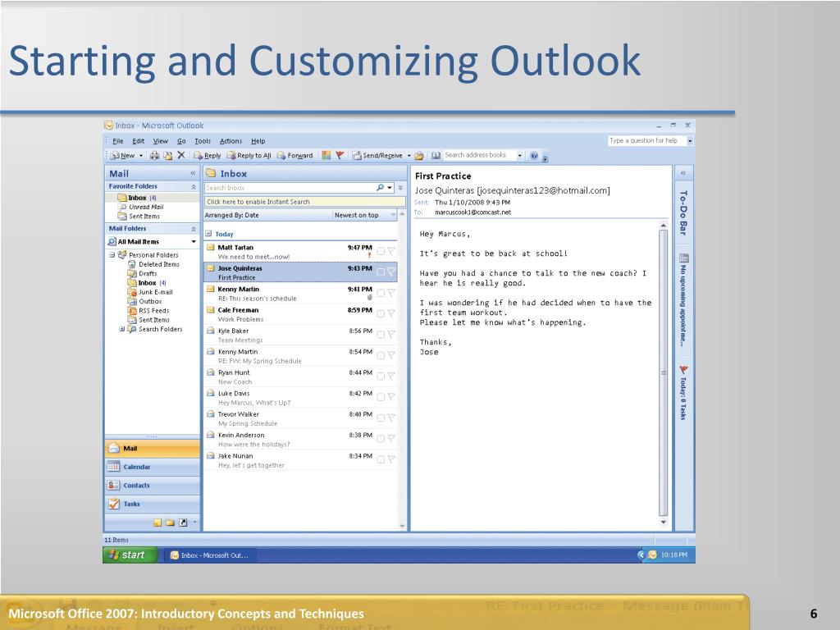Click Shortcuts icon in navigation pane
The image size is (840, 630).
[183, 523]
